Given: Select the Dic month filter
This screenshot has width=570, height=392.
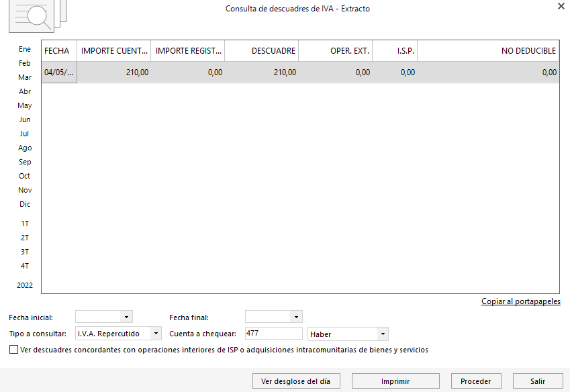Looking at the screenshot, I should [x=25, y=204].
